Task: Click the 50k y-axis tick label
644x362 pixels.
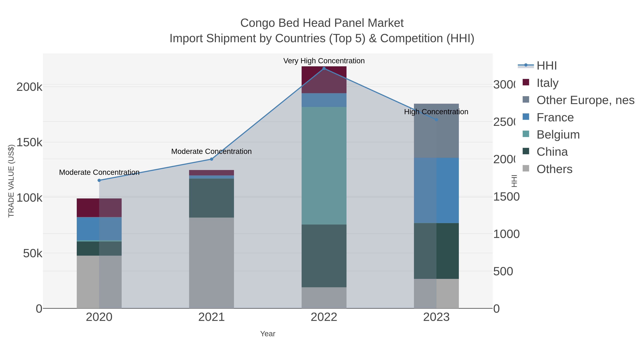Action: click(x=33, y=253)
